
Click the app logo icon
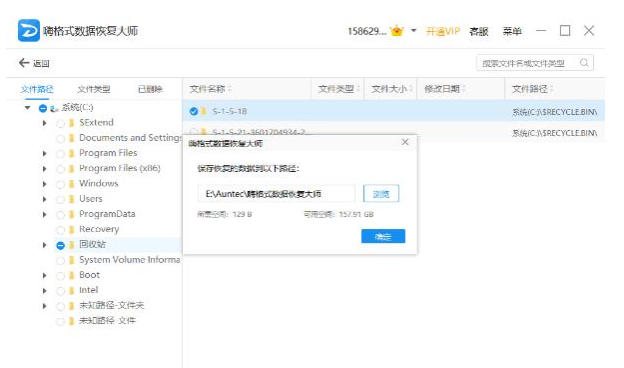[29, 30]
